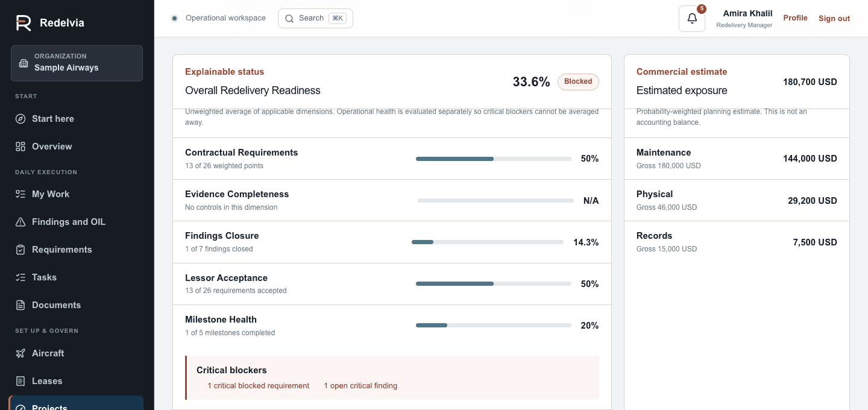This screenshot has height=410, width=868.
Task: Click Amira Khalil user name
Action: click(747, 13)
